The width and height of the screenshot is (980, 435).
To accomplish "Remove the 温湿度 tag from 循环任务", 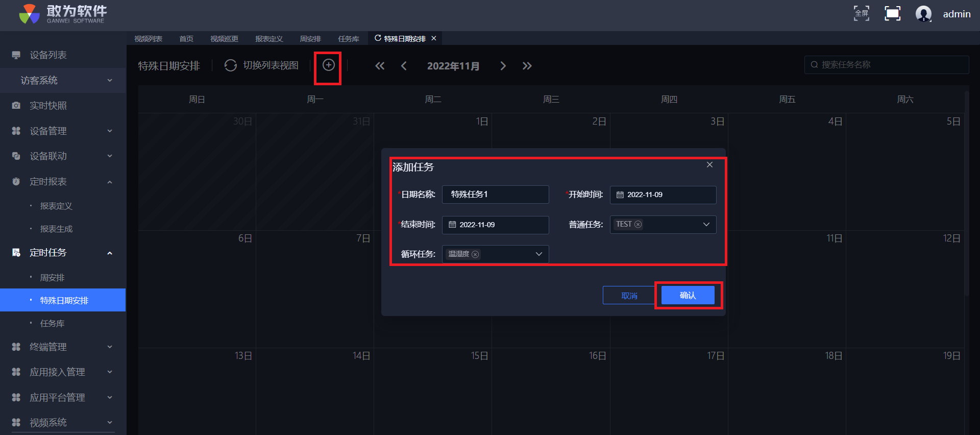I will tap(475, 254).
